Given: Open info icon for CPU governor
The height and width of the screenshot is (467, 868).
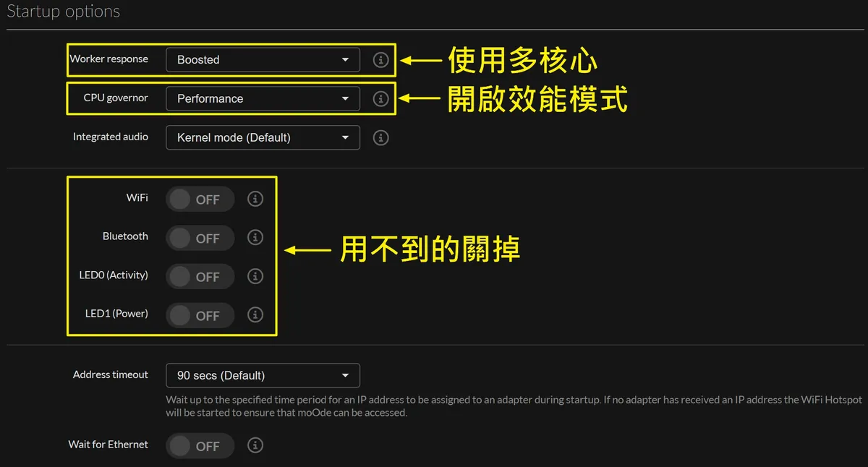Looking at the screenshot, I should tap(380, 99).
